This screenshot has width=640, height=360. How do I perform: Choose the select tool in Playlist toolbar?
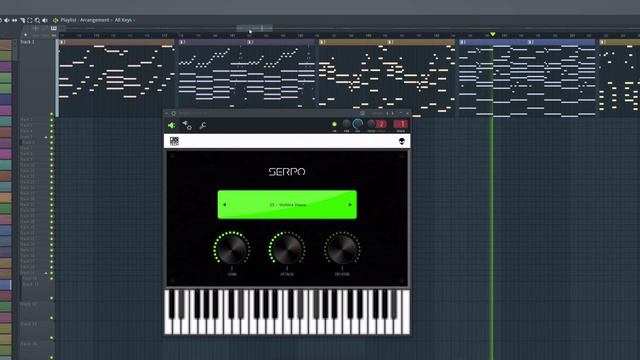(x=30, y=20)
